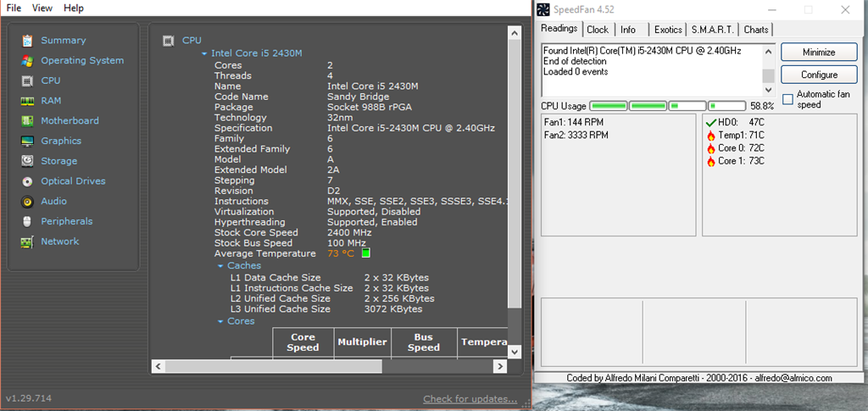The image size is (868, 411).
Task: Click the Multiplier column header
Action: [x=362, y=342]
